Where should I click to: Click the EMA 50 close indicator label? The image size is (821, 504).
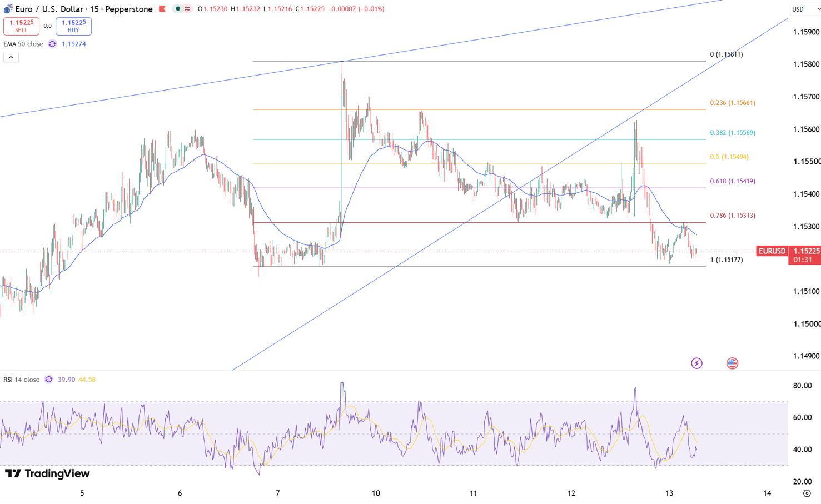[23, 44]
